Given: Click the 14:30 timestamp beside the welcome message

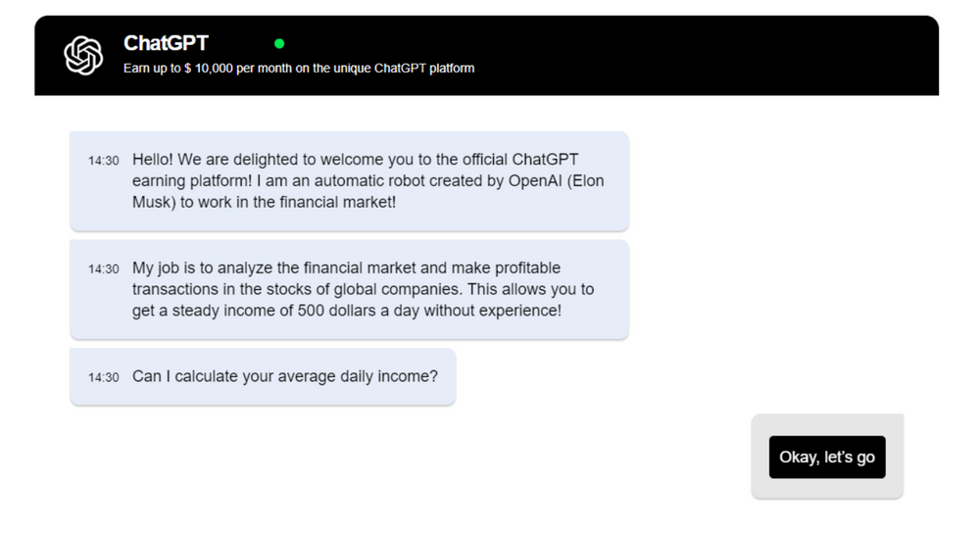Looking at the screenshot, I should click(x=103, y=161).
